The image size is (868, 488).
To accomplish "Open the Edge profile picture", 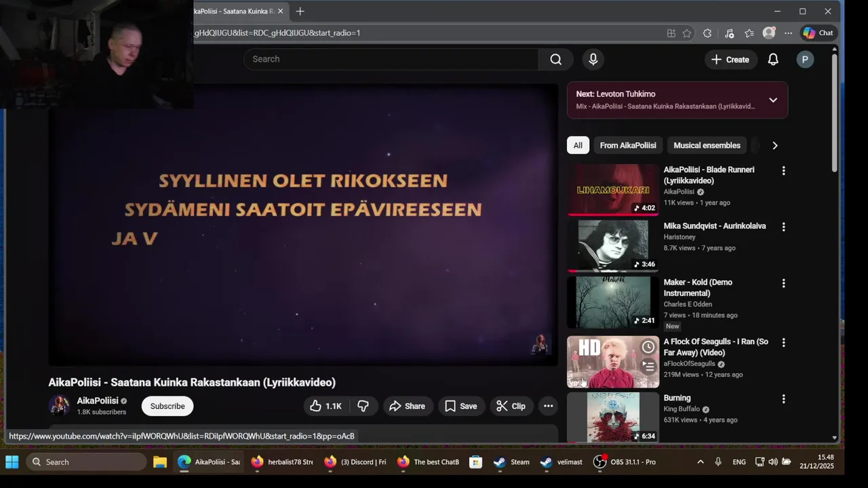I will tap(768, 33).
